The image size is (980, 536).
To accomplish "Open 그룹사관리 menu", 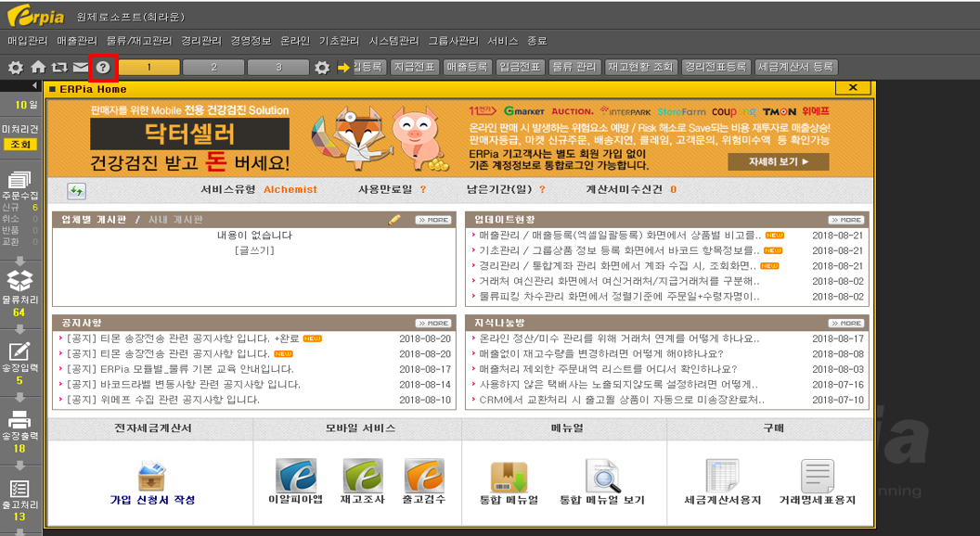I will click(453, 41).
